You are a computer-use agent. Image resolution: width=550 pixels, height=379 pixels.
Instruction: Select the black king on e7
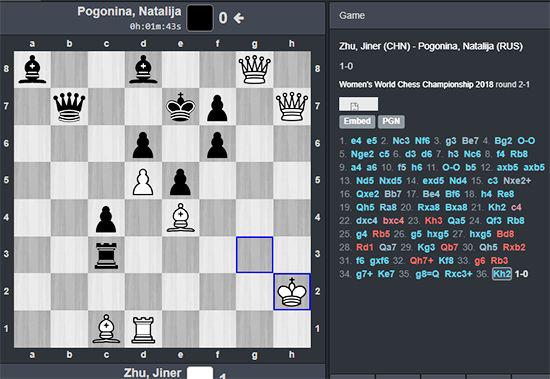point(180,107)
